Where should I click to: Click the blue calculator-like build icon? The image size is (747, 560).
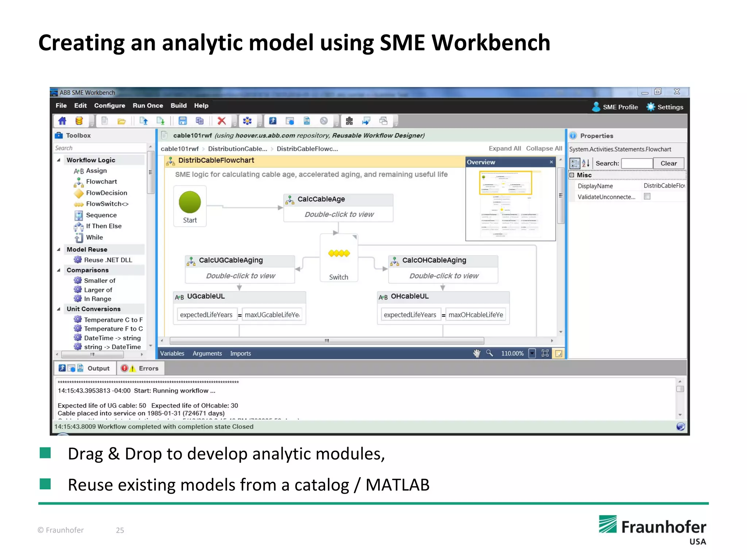point(307,121)
